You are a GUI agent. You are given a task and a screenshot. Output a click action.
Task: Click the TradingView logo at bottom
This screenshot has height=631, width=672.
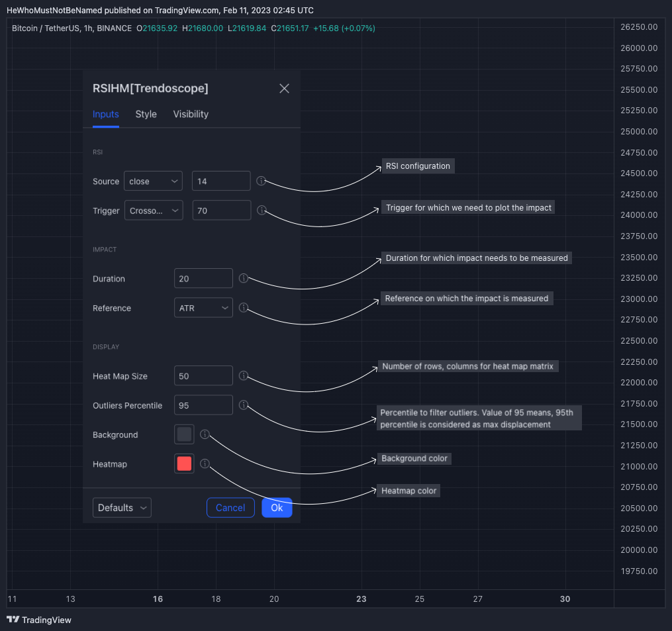(x=39, y=620)
